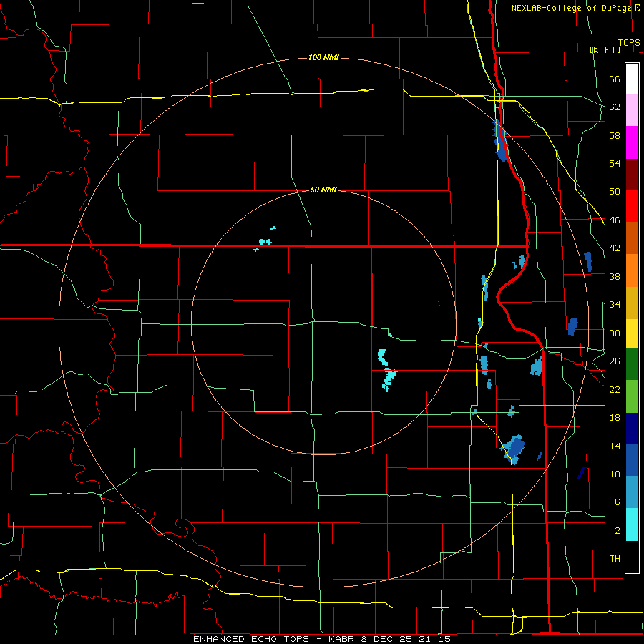Select the bright red legend swatch

pyautogui.click(x=632, y=206)
